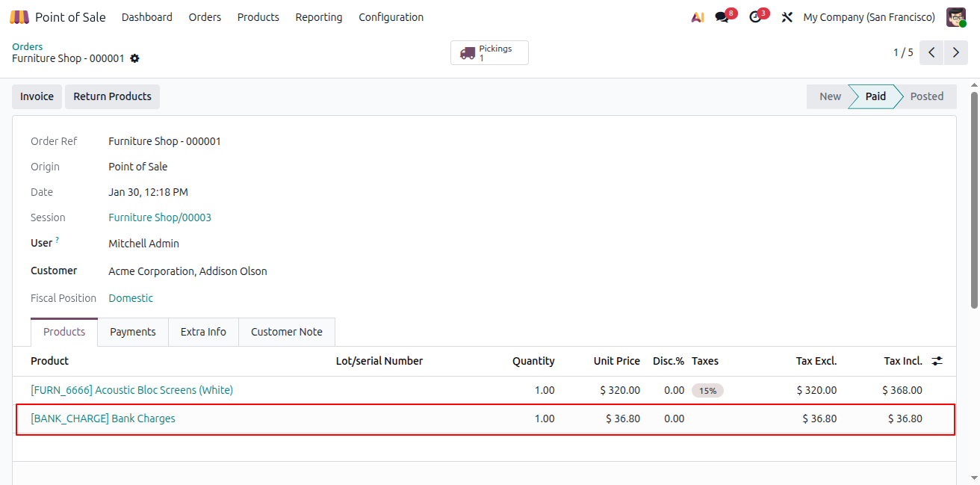
Task: Click the Invoice button
Action: point(37,96)
